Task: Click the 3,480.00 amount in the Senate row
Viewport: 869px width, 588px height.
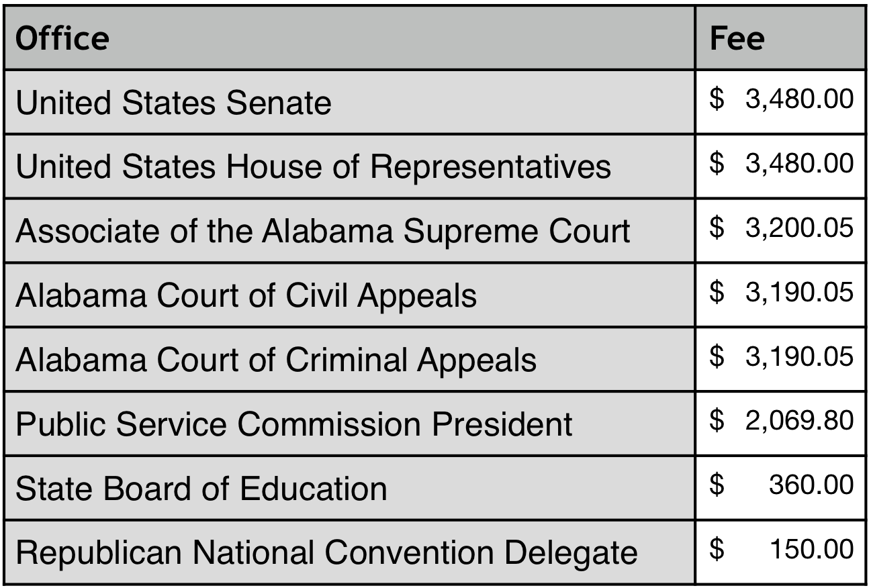Action: (799, 101)
